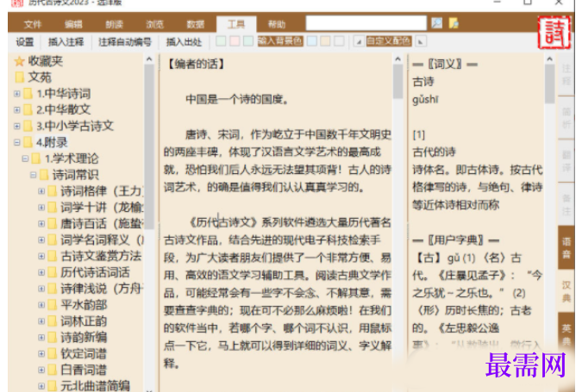Click the folder icon of 4.附录
This screenshot has height=392, width=582.
[28, 142]
